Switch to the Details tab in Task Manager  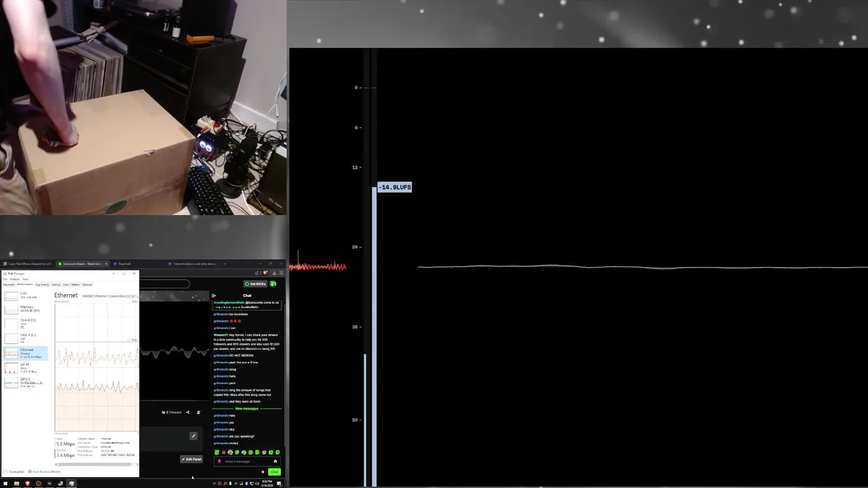[x=75, y=285]
